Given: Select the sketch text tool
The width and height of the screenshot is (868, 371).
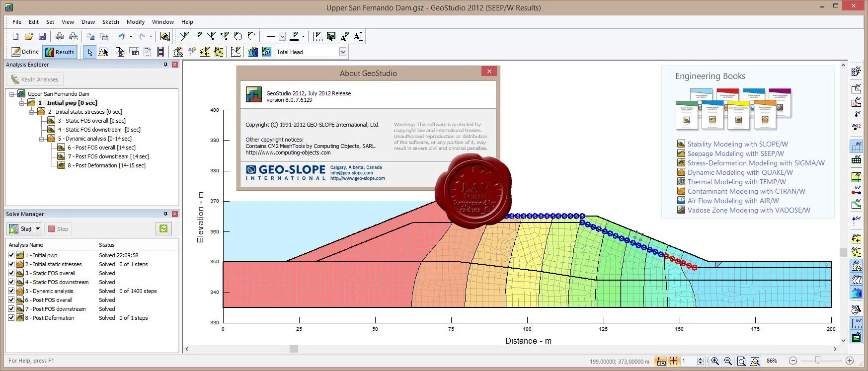Looking at the screenshot, I should click(345, 36).
